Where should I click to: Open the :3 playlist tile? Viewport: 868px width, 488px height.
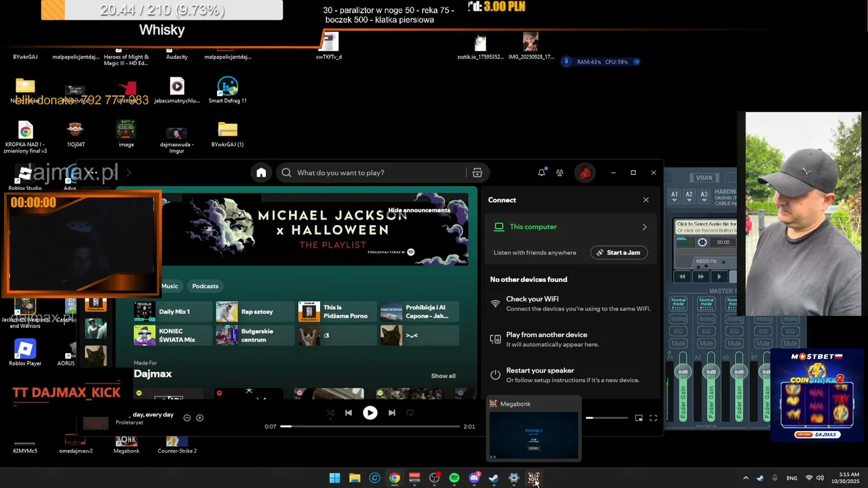(x=337, y=335)
